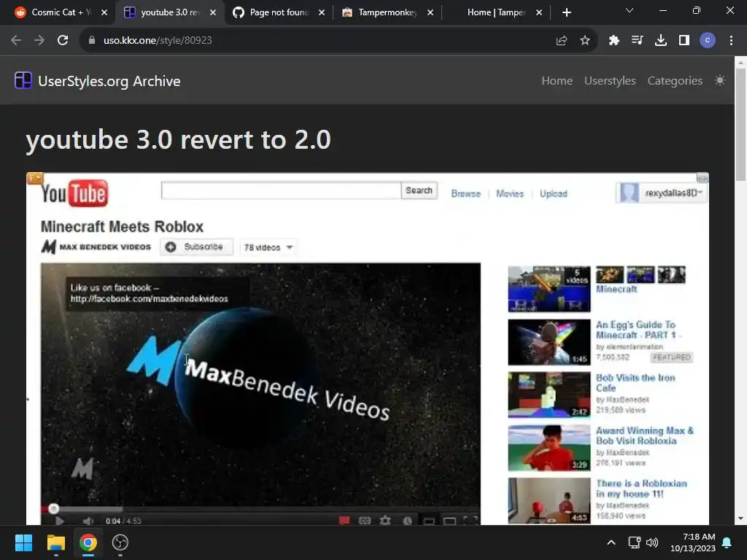Open the Minecraft playlist thumbnail

tap(549, 289)
